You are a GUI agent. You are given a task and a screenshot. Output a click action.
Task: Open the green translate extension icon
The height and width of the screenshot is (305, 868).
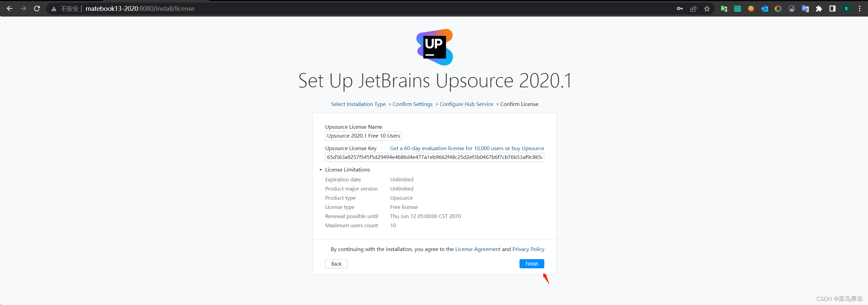click(724, 9)
